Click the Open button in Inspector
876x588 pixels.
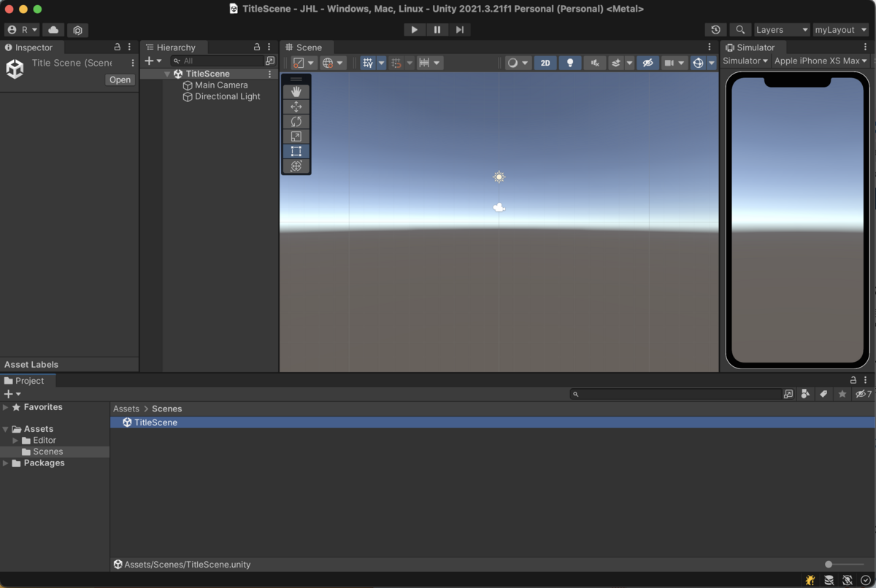point(120,80)
